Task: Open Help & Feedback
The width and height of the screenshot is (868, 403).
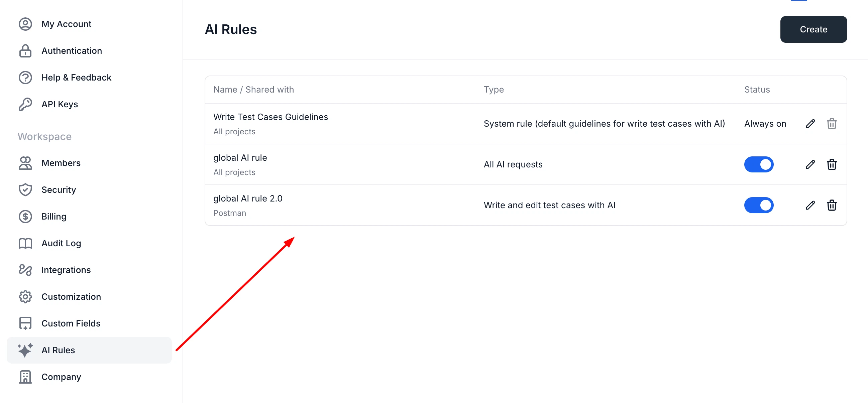Action: (77, 77)
